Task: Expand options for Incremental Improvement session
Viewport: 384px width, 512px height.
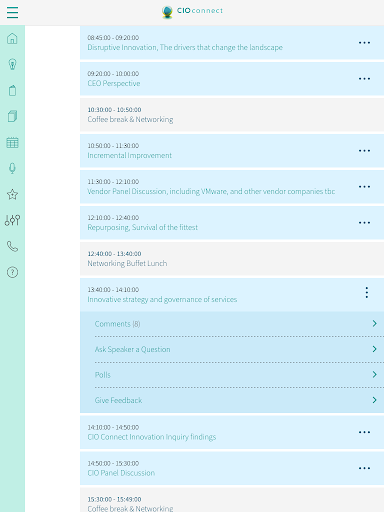Action: [x=364, y=151]
